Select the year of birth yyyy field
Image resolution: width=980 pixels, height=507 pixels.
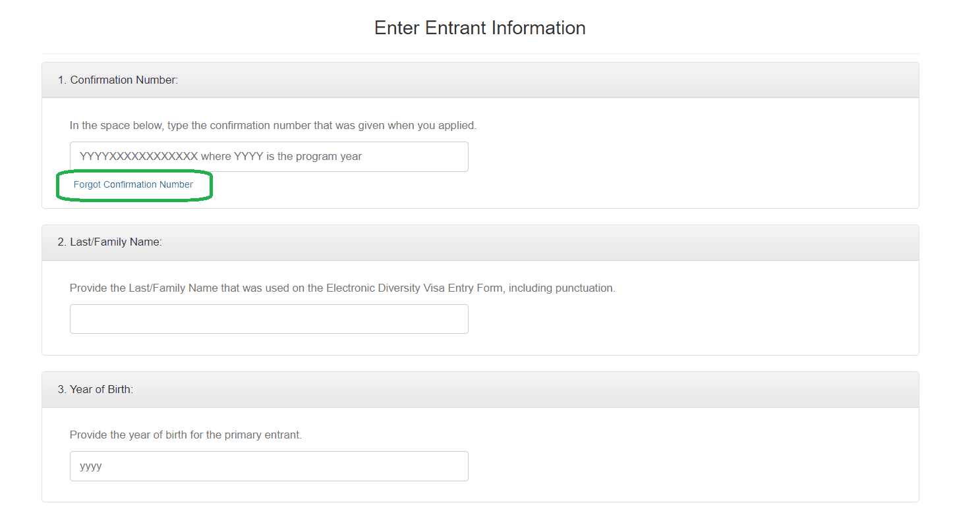pyautogui.click(x=269, y=466)
